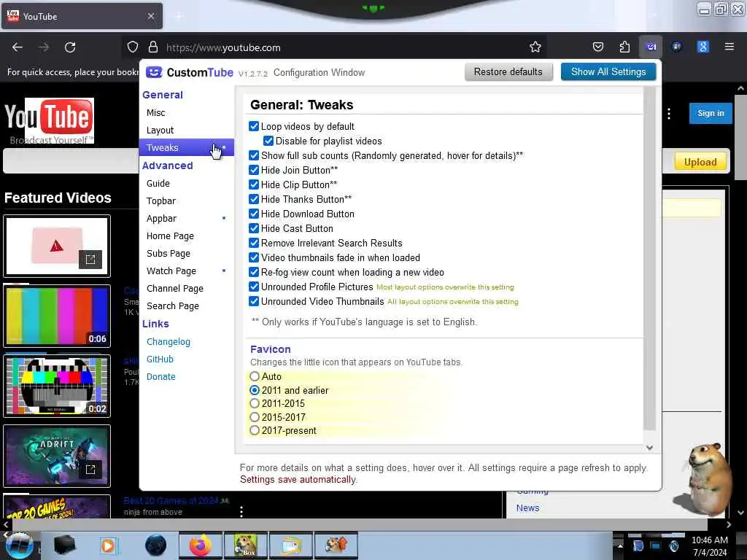Image resolution: width=747 pixels, height=560 pixels.
Task: Toggle Unrounded Profile Pictures checkbox
Action: click(254, 287)
